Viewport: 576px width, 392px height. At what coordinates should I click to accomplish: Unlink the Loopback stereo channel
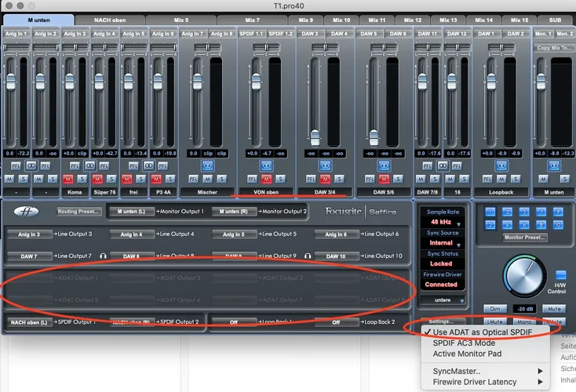(x=501, y=166)
